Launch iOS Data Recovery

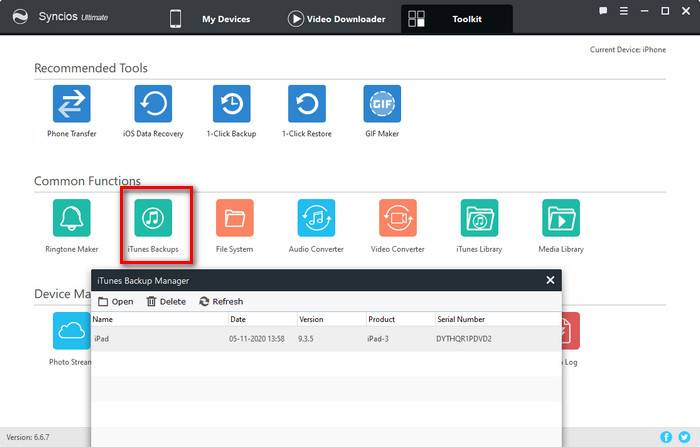(x=153, y=104)
